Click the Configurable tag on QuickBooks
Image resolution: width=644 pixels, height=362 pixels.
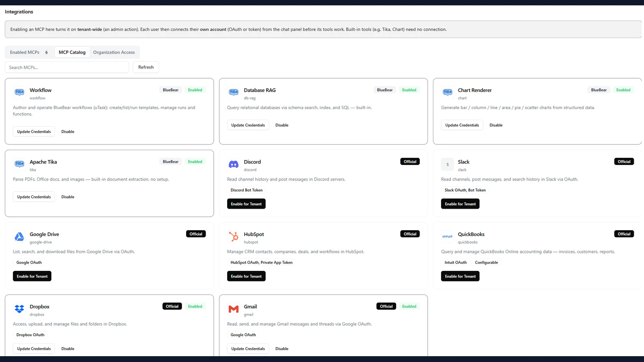tap(487, 262)
